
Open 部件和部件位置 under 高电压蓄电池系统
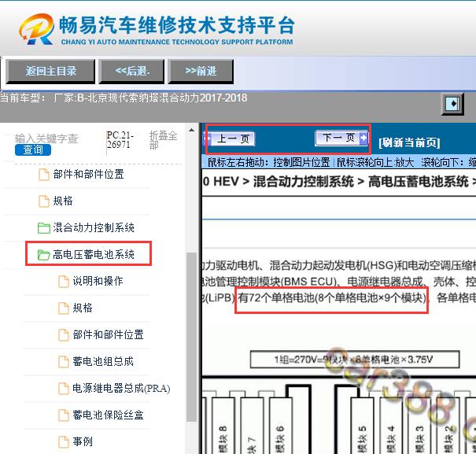[x=108, y=334]
